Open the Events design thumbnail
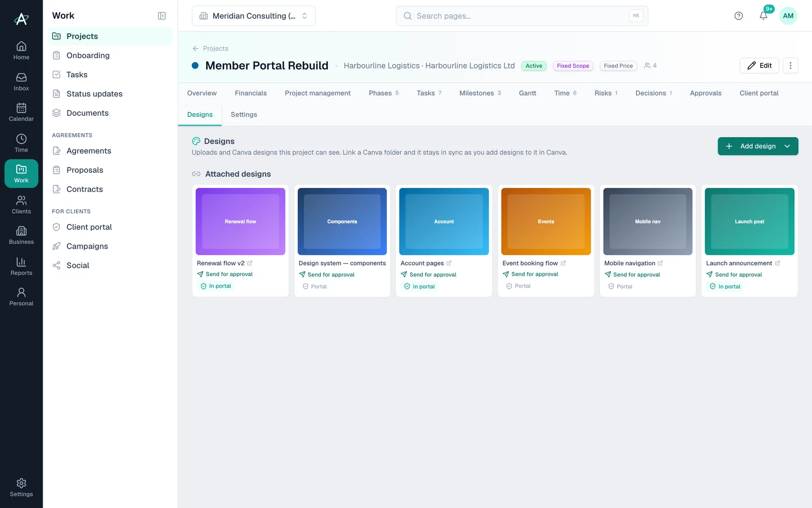 pos(546,221)
